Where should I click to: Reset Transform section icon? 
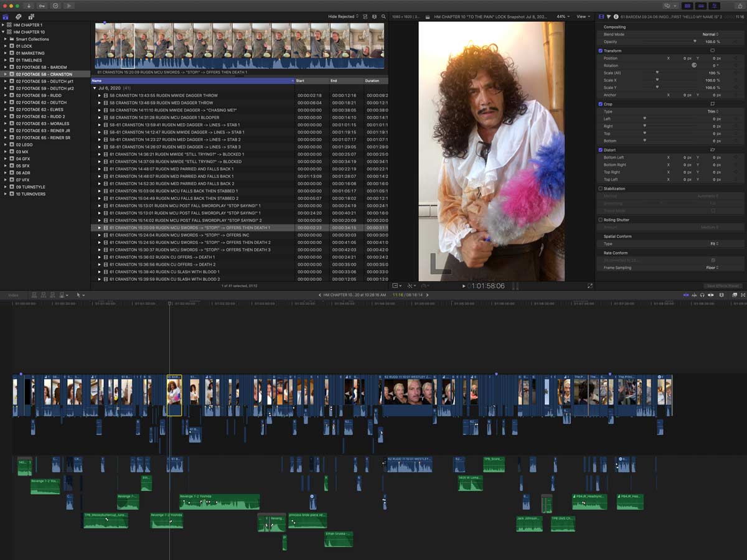click(x=712, y=50)
